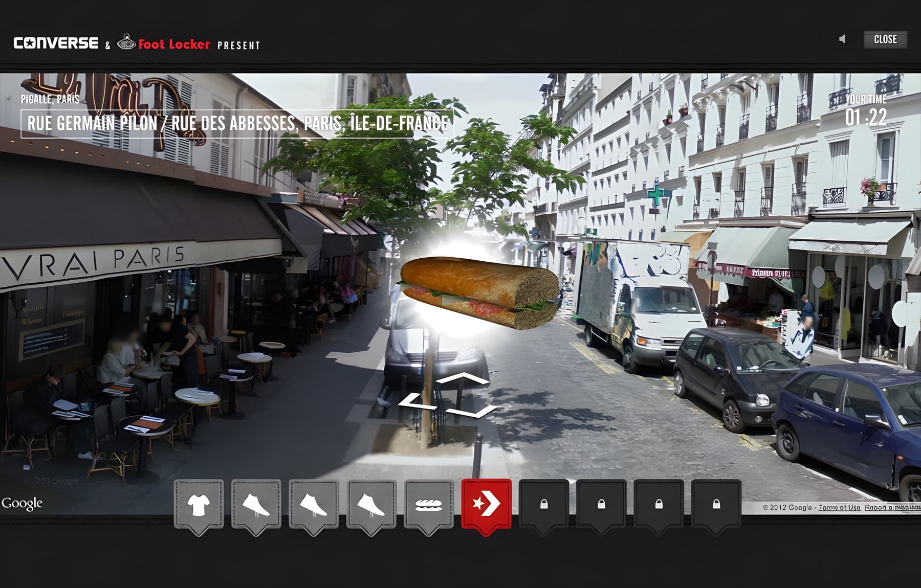Select the t-shirt item slot
The image size is (921, 588).
tap(199, 505)
